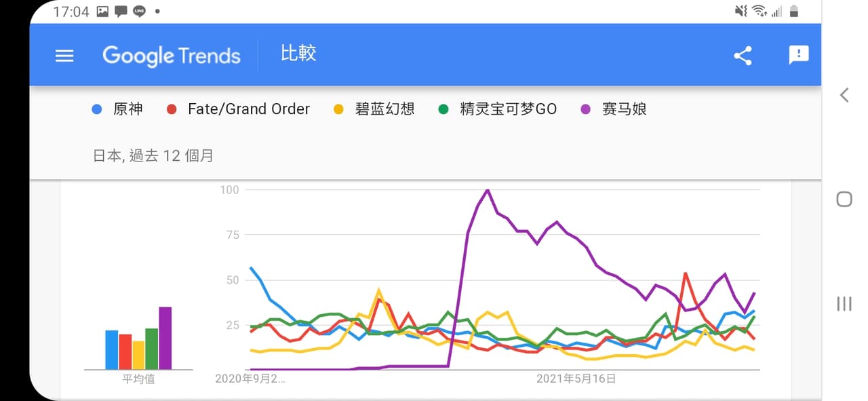Tap the LINE notification icon

point(139,12)
